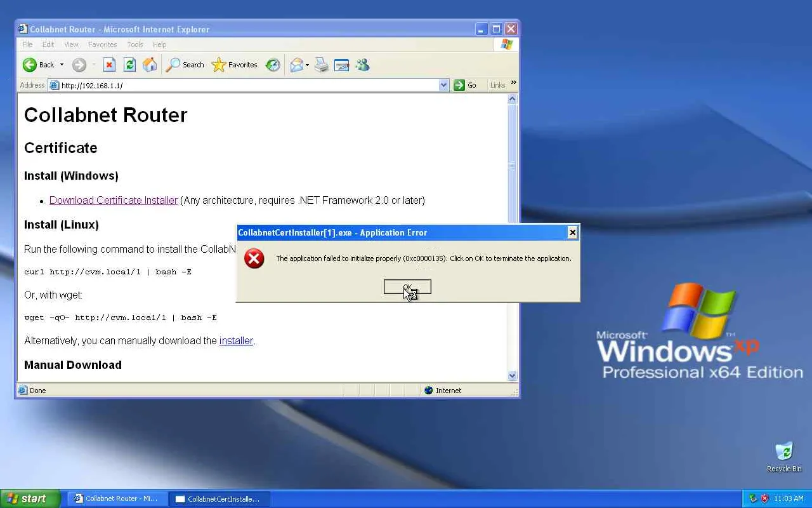Open the Favorites menu in the menu bar
The height and width of the screenshot is (508, 812).
tap(102, 44)
